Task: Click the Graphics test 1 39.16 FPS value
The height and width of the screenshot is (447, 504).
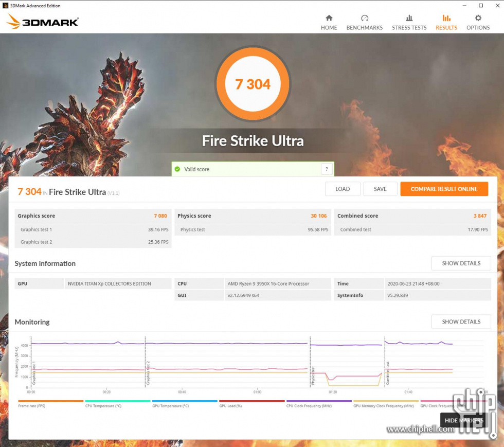Action: (x=158, y=229)
